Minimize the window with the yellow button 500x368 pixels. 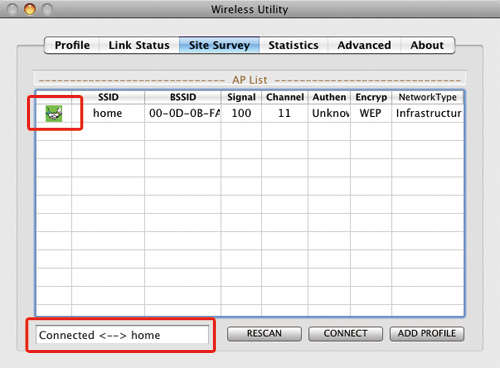tap(30, 9)
